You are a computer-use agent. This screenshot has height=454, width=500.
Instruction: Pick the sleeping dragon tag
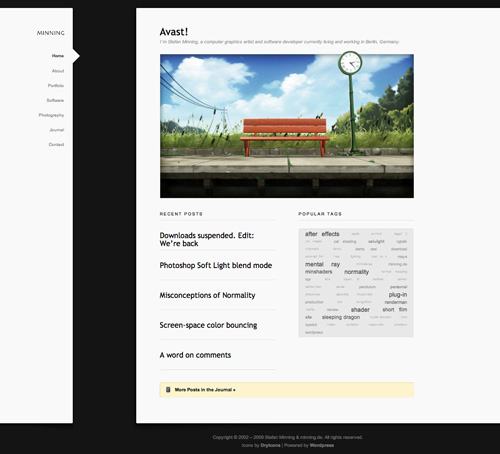tap(341, 317)
